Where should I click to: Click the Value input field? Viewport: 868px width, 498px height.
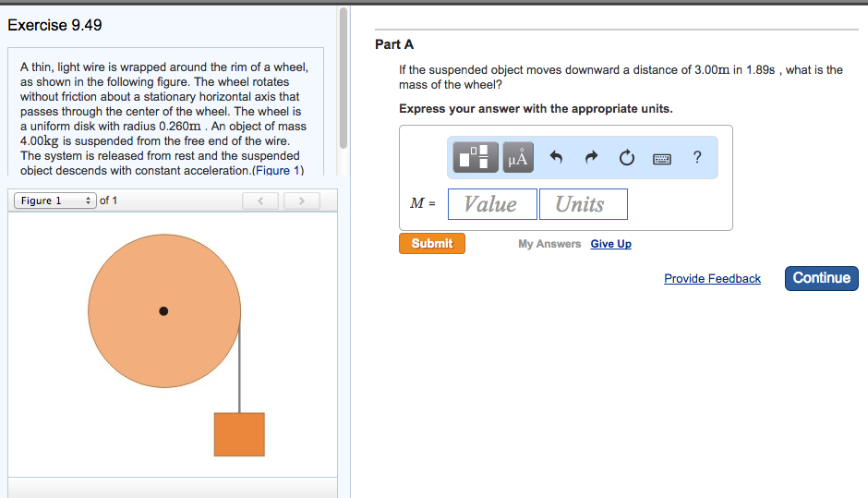(491, 204)
